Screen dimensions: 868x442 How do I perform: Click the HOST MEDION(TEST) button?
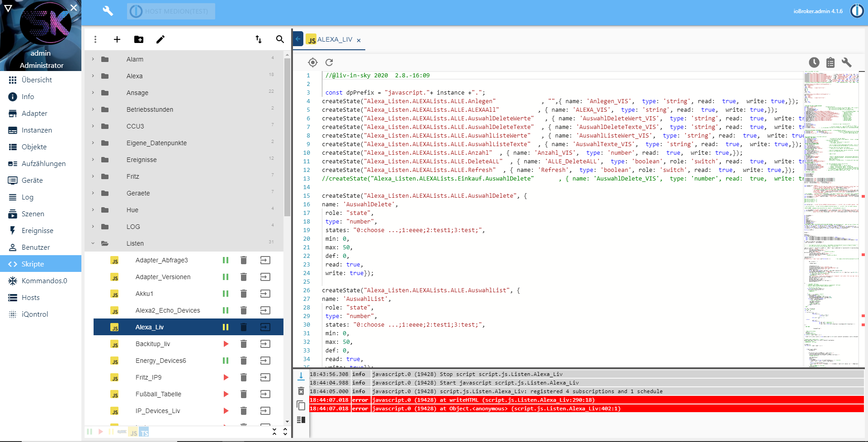tap(171, 11)
